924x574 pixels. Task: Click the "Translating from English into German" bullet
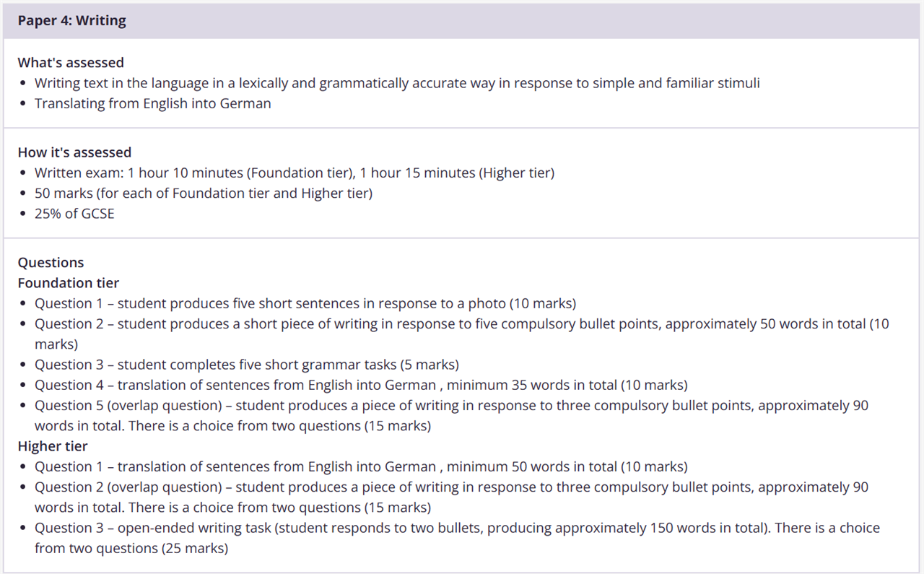[153, 103]
